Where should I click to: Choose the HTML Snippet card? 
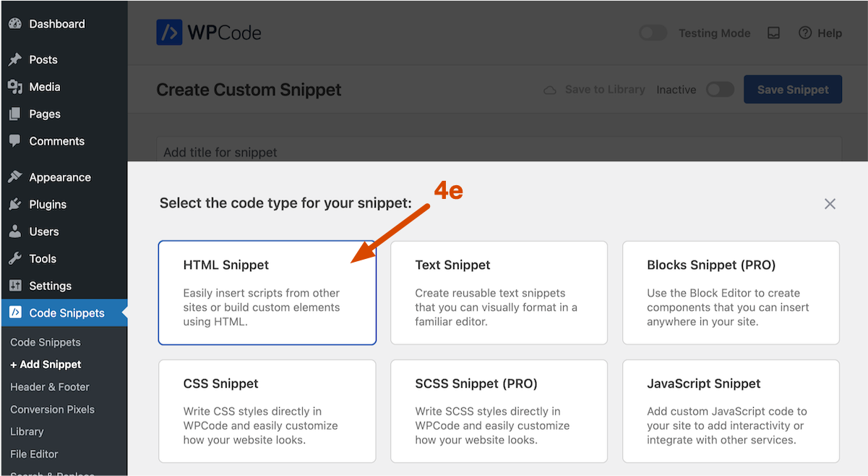pos(267,292)
